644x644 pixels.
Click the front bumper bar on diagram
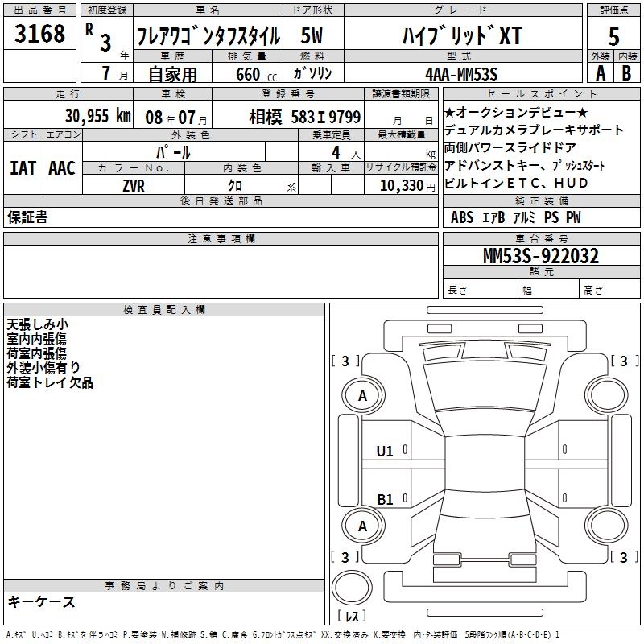(x=485, y=310)
